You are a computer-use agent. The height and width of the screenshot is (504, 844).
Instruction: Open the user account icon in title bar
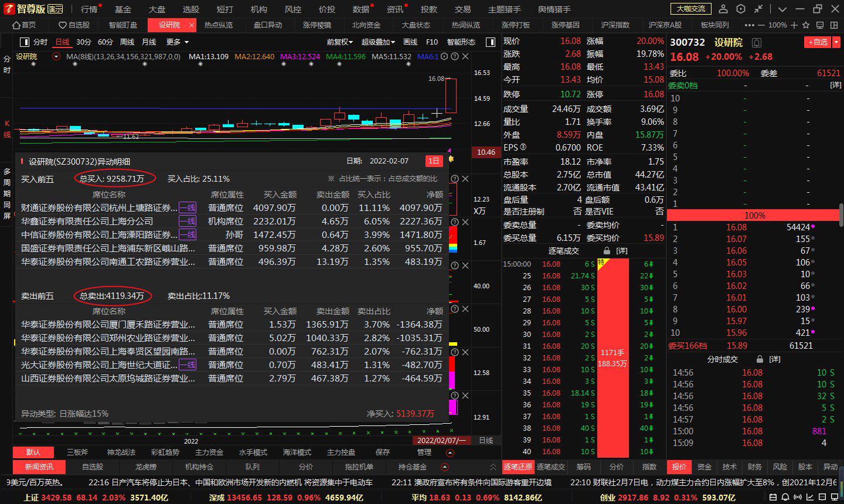pos(723,9)
